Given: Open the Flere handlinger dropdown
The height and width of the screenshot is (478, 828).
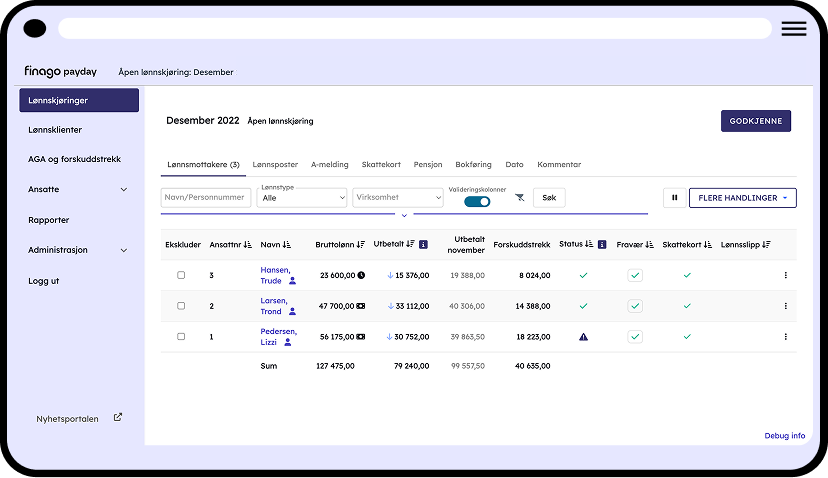Looking at the screenshot, I should pyautogui.click(x=742, y=198).
